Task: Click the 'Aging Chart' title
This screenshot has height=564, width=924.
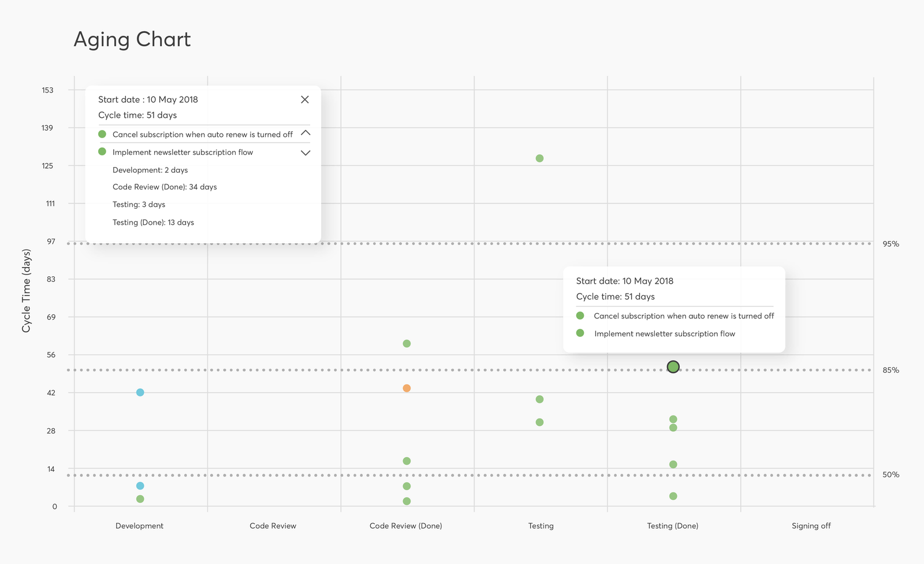Action: pos(132,39)
